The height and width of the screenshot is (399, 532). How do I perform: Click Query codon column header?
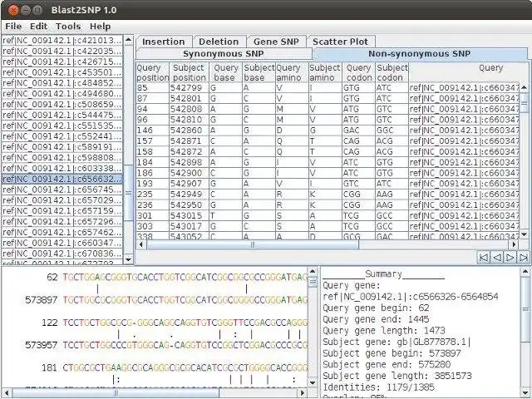pyautogui.click(x=358, y=72)
